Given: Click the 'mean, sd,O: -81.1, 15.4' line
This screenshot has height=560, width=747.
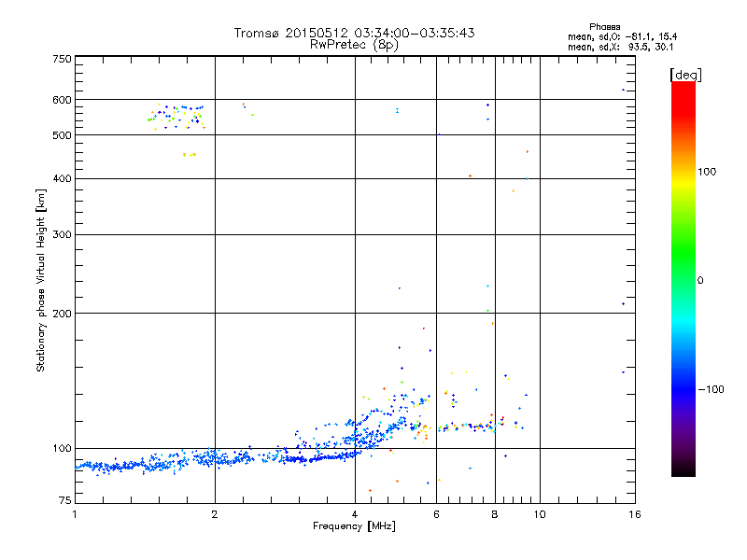Looking at the screenshot, I should pyautogui.click(x=622, y=36).
